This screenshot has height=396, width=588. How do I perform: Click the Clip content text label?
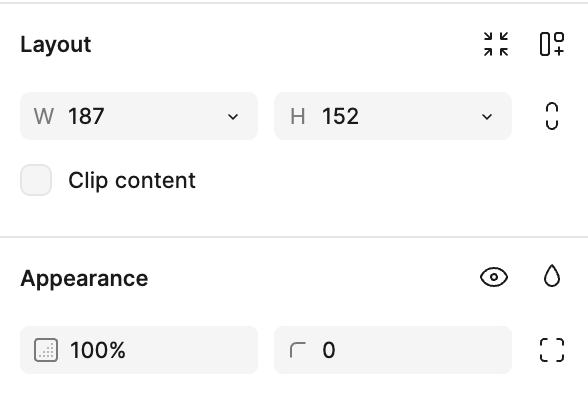pyautogui.click(x=132, y=180)
